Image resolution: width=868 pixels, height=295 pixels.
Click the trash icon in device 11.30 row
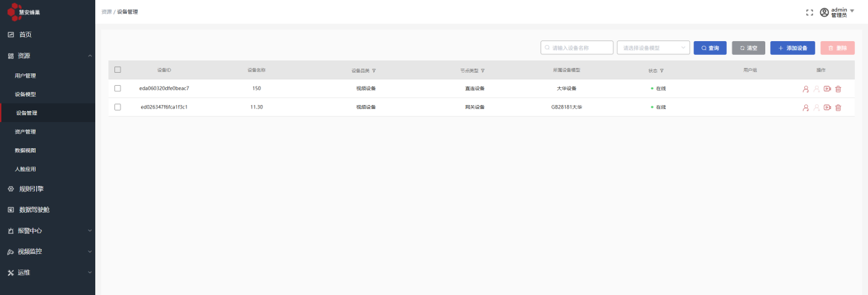[x=838, y=108]
